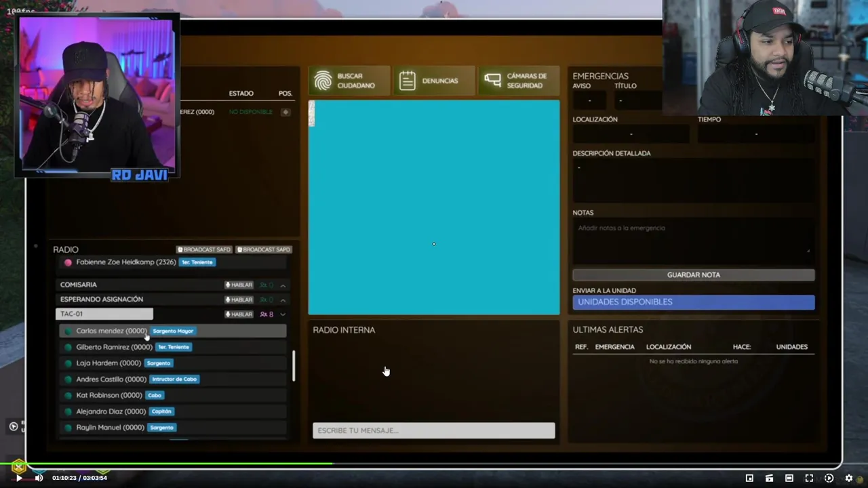
Task: Select Kat Robinson in radio list
Action: tap(172, 395)
